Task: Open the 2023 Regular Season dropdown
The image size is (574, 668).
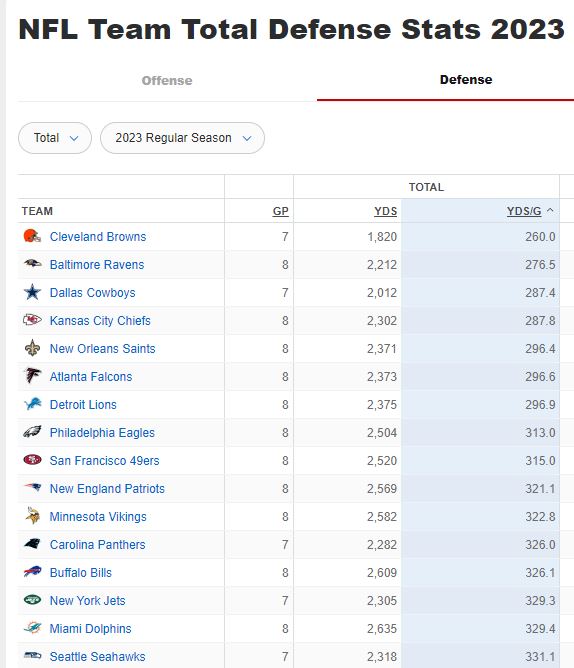Action: 182,138
